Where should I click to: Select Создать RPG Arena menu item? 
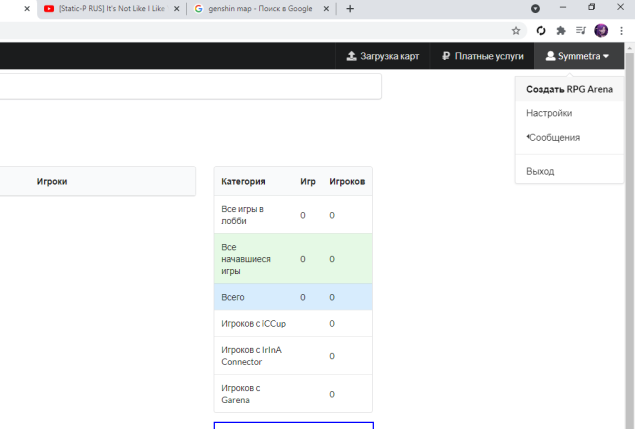tap(569, 90)
